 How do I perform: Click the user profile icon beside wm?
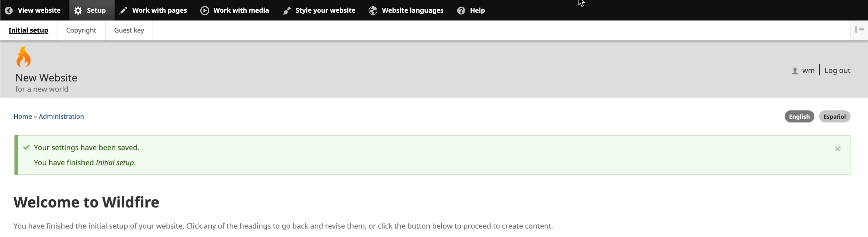[x=795, y=71]
